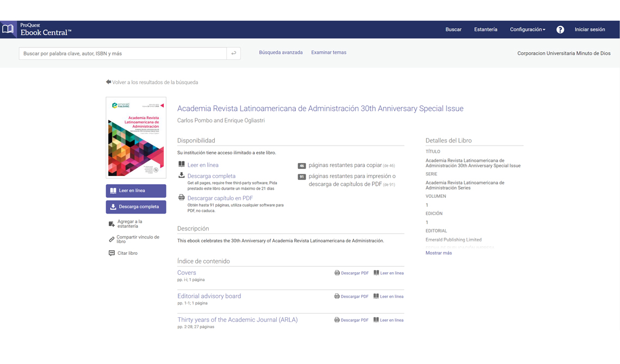Click the ProQuest Ebook Central wordmark
This screenshot has width=620, height=364.
pos(46,30)
